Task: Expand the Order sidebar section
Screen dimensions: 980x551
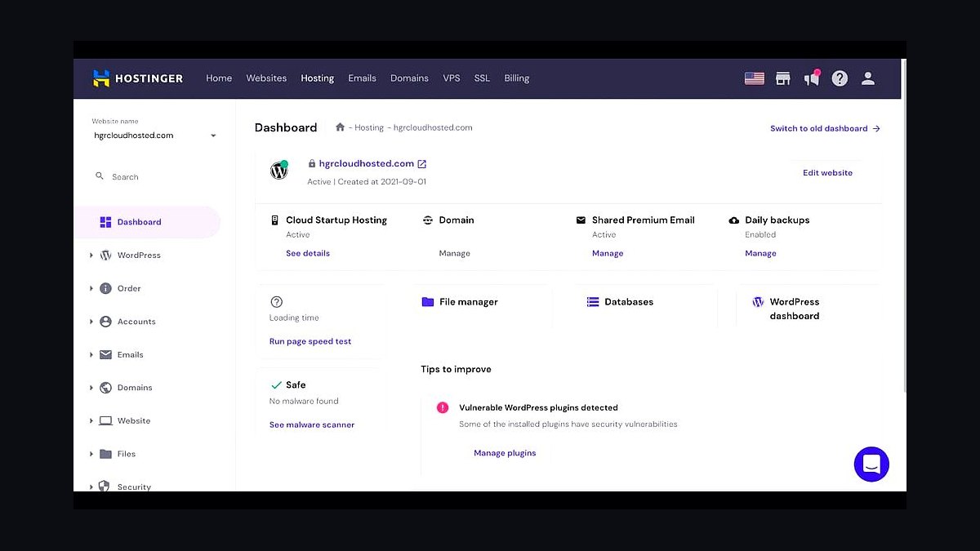Action: 91,288
